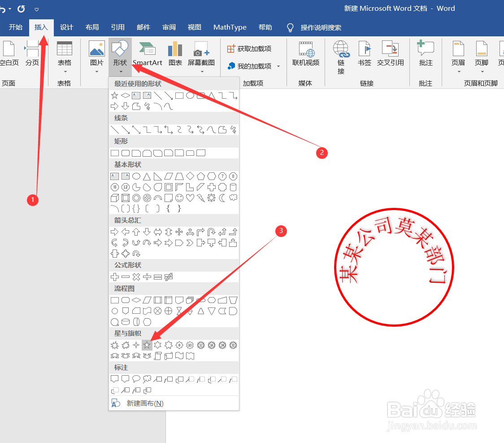Click the 操作说明搜索 search box

click(321, 28)
